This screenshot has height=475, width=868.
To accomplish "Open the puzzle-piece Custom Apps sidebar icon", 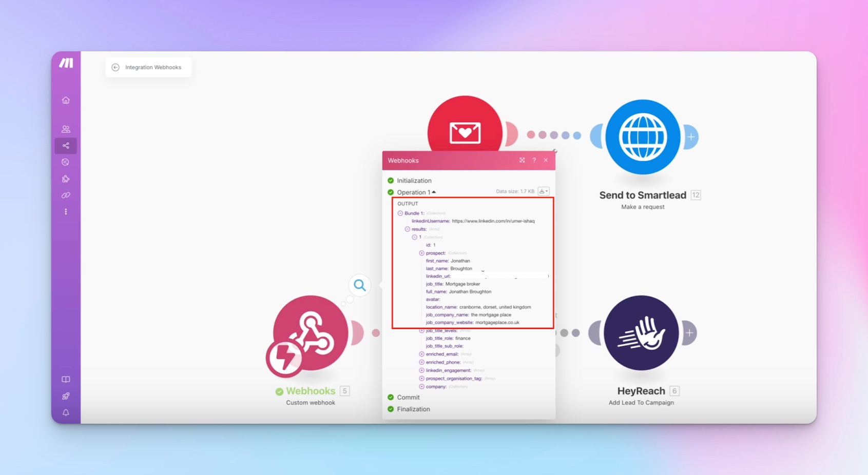I will [x=66, y=179].
